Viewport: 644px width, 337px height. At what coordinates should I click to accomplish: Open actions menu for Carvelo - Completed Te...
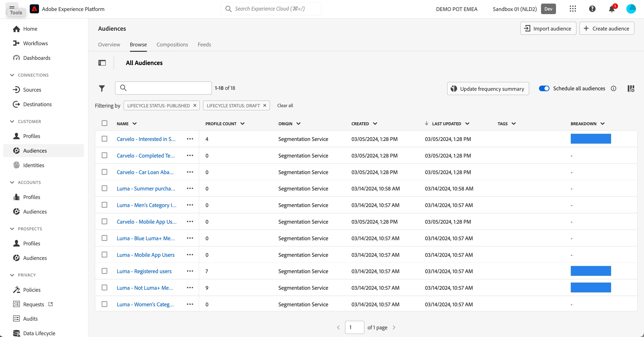190,155
